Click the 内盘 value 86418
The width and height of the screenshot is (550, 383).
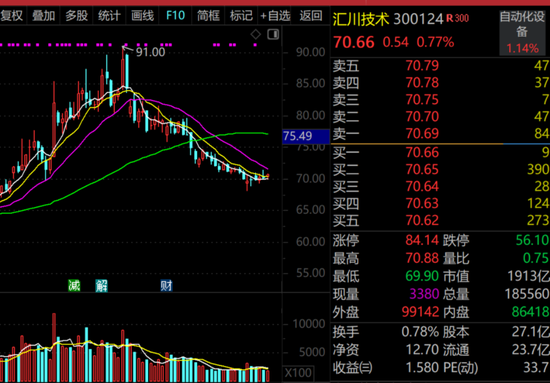tap(530, 312)
